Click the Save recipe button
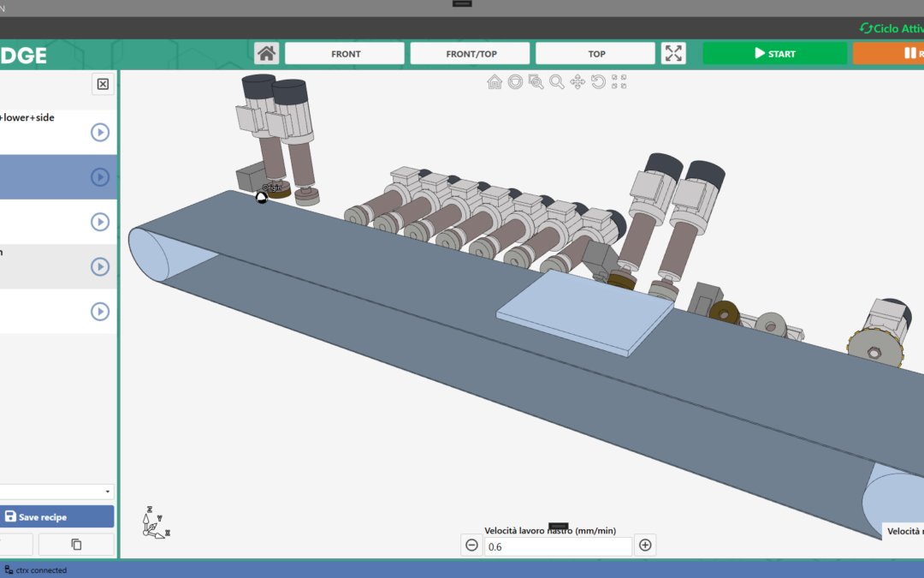This screenshot has height=578, width=924. (56, 517)
